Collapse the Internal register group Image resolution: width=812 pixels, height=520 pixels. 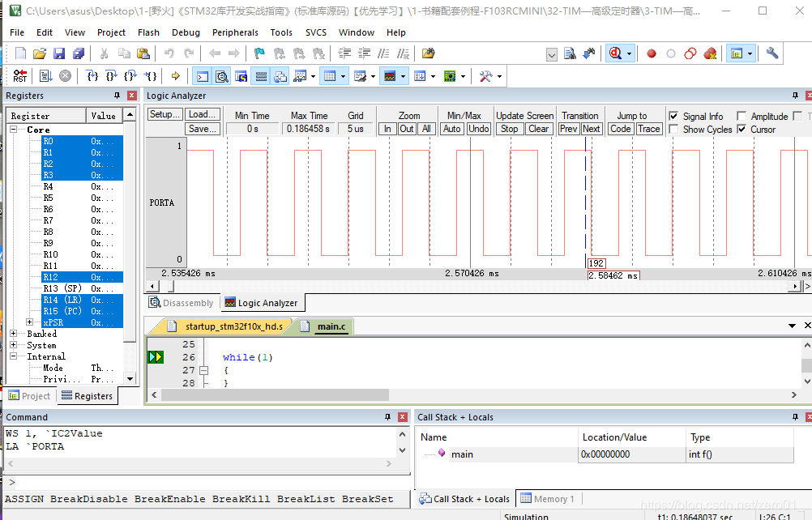point(14,356)
